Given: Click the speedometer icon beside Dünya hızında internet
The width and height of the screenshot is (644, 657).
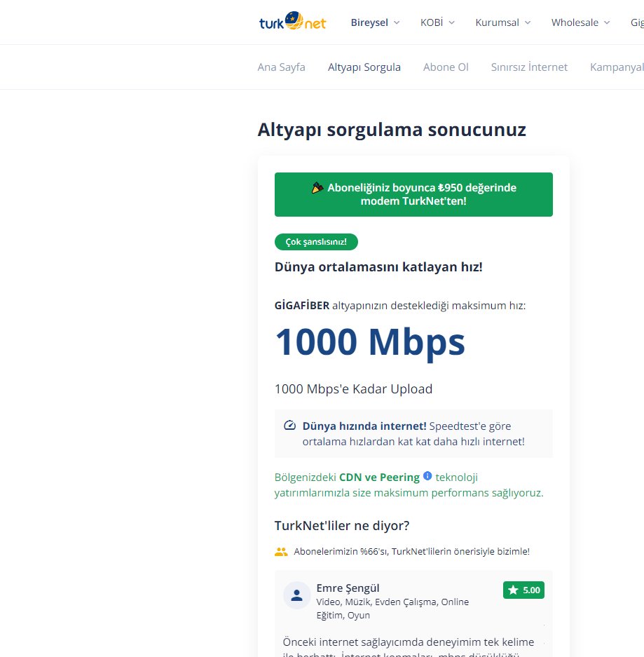Looking at the screenshot, I should 289,426.
